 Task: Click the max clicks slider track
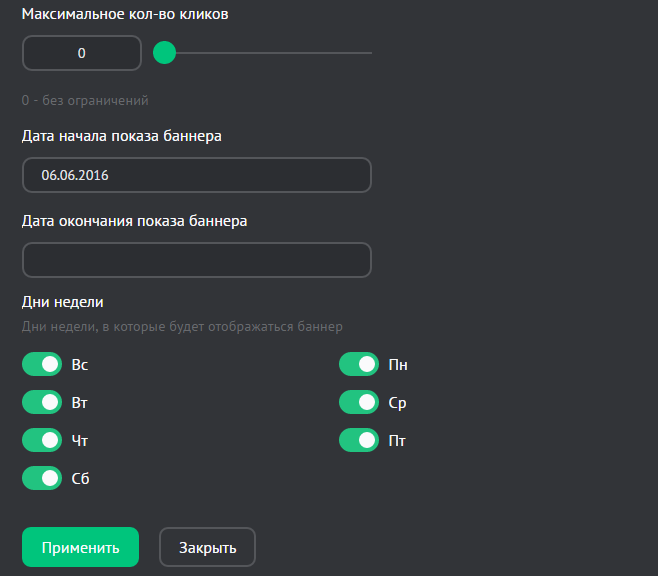point(280,53)
